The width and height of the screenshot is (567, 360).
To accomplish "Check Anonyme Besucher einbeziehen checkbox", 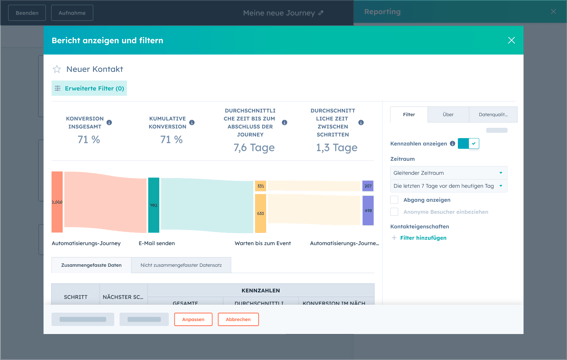I will pos(394,212).
